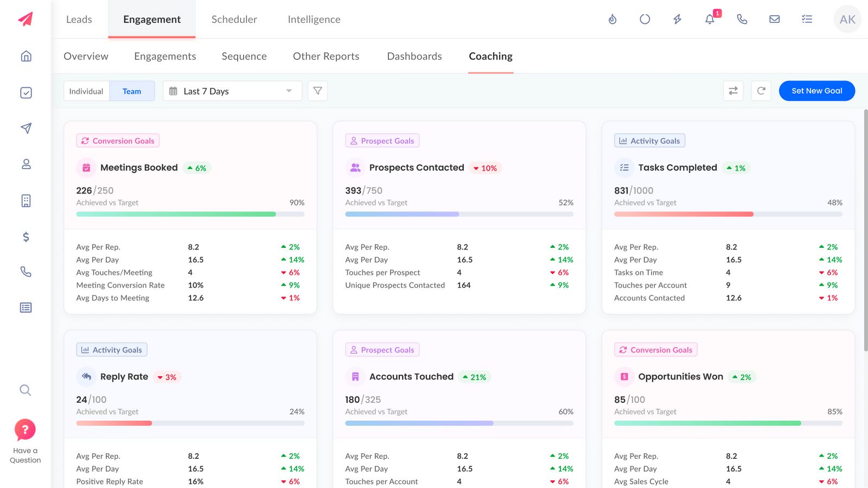Open notifications bell icon
Screen dimensions: 868x488
(710, 19)
